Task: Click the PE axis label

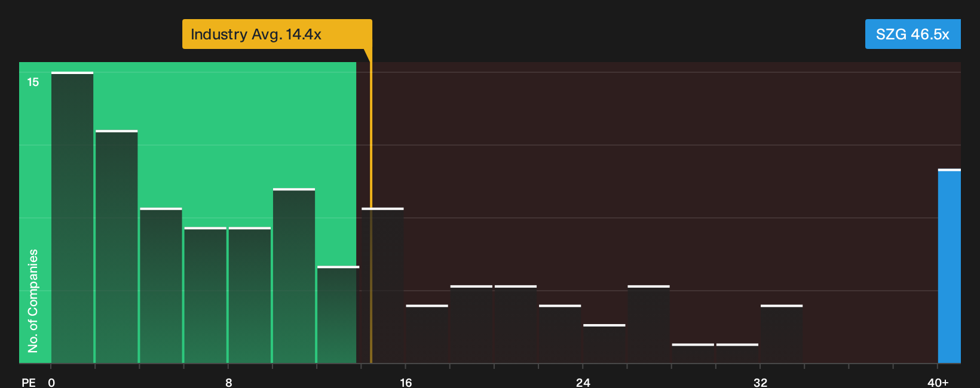Action: 29,383
